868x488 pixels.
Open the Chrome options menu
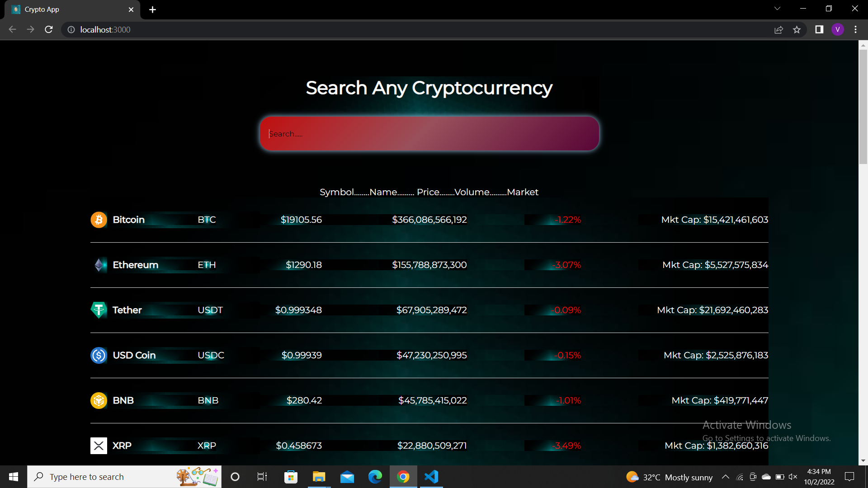tap(855, 29)
